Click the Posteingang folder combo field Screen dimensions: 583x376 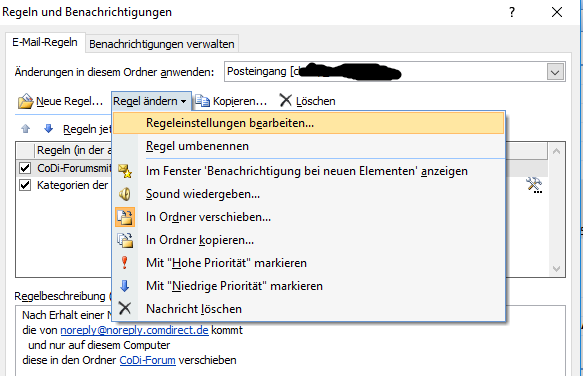395,72
